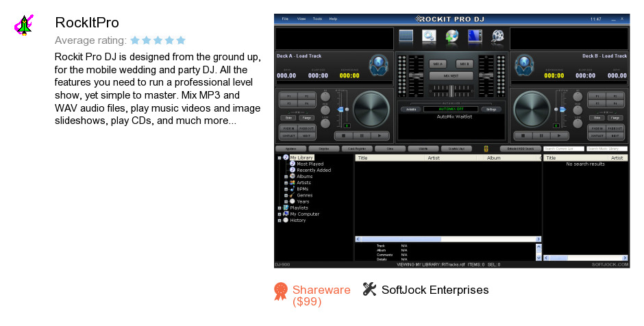Pause Deck B playback
The image size is (644, 326).
coord(541,136)
